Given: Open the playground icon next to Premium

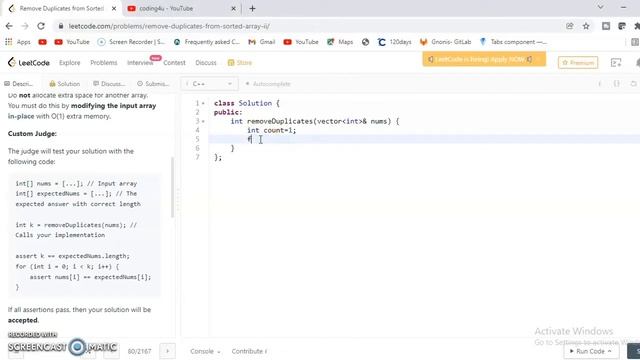Looking at the screenshot, I should [x=616, y=62].
